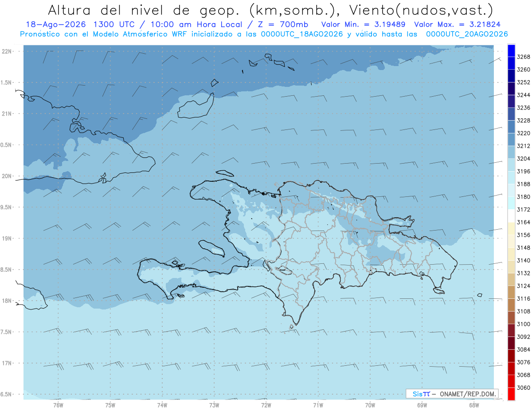Click the red swatch below 3060 in legend
Image resolution: width=532 pixels, height=411 pixels.
[x=511, y=394]
